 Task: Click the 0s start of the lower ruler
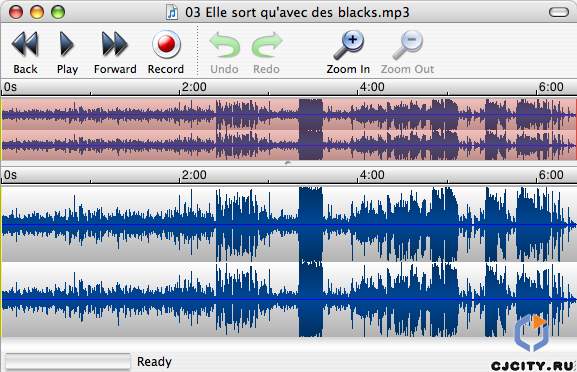coord(10,175)
